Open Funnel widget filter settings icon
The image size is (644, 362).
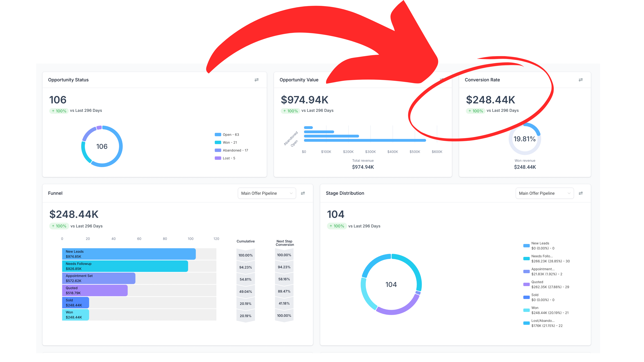tap(303, 193)
